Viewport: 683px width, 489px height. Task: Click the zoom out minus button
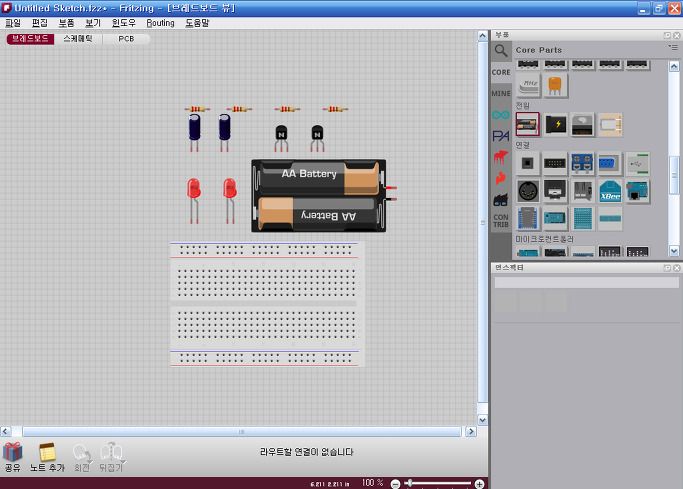click(396, 484)
